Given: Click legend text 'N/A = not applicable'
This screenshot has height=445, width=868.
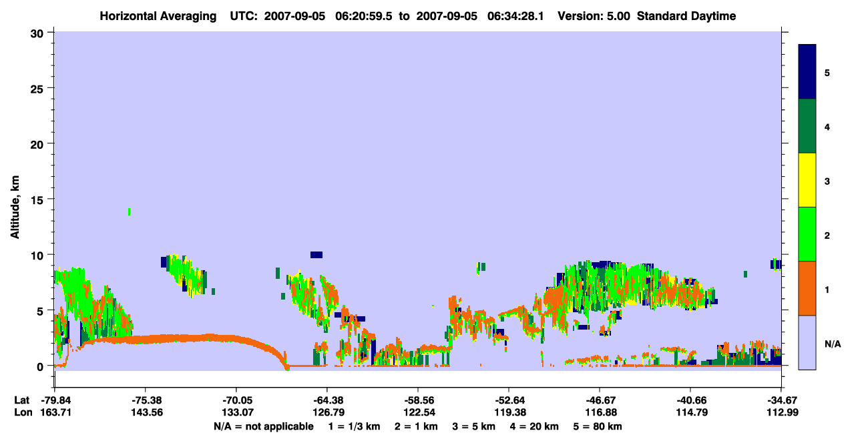Looking at the screenshot, I should (x=264, y=426).
